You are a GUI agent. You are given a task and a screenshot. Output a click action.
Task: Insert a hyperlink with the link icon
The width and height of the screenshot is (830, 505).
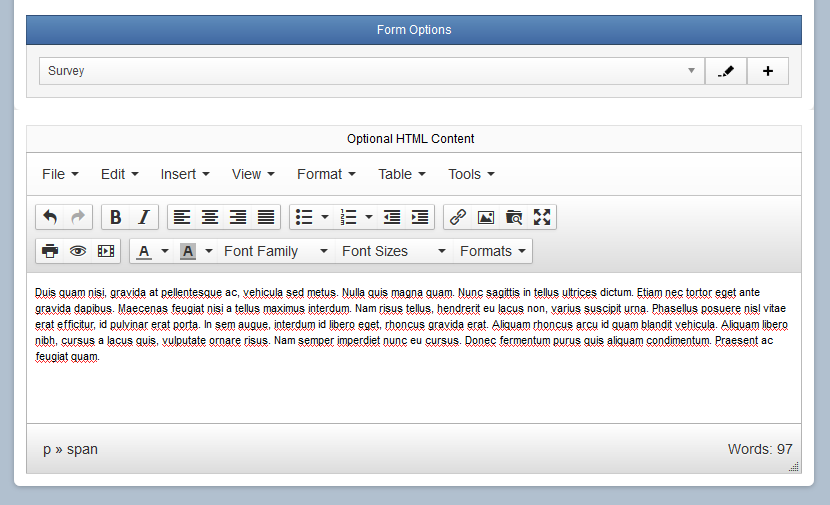[x=458, y=217]
